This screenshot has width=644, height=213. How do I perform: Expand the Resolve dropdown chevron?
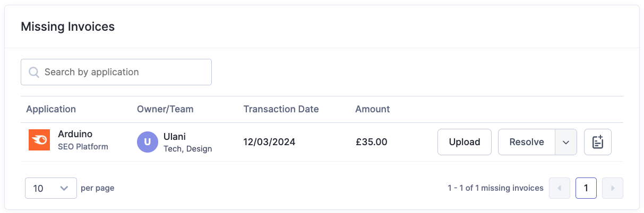(x=566, y=142)
